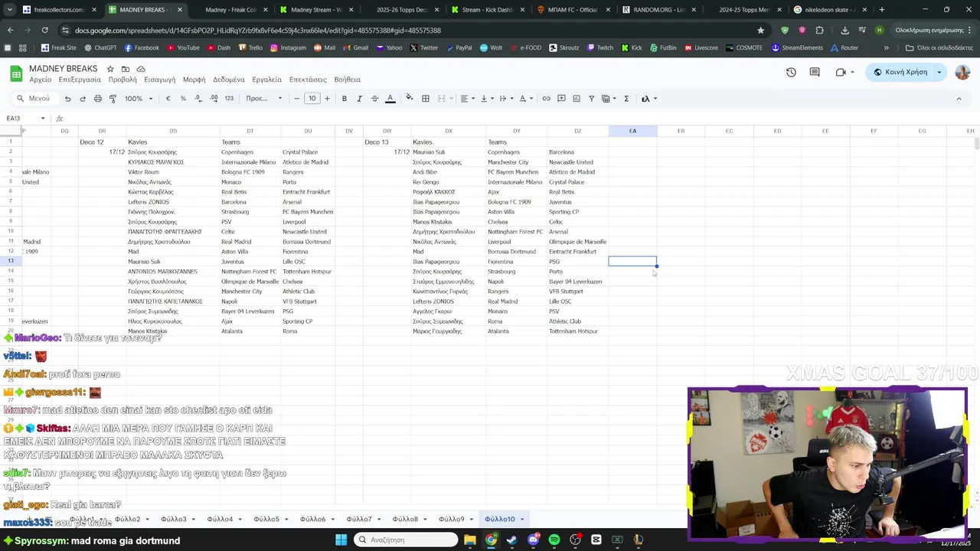
Task: Open the Google account avatar
Action: (x=962, y=72)
